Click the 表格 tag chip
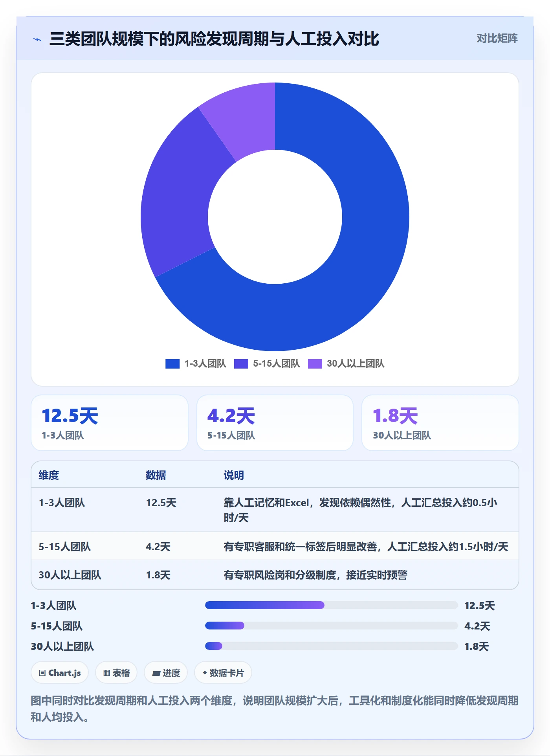Screen dimensions: 550x756 pos(116,673)
